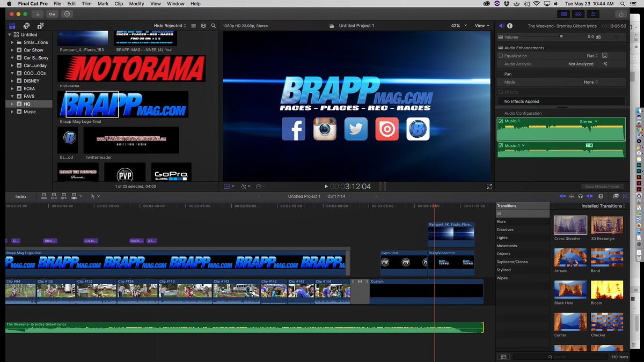
Task: Open the Stereo channel configuration dropdown
Action: tap(589, 122)
